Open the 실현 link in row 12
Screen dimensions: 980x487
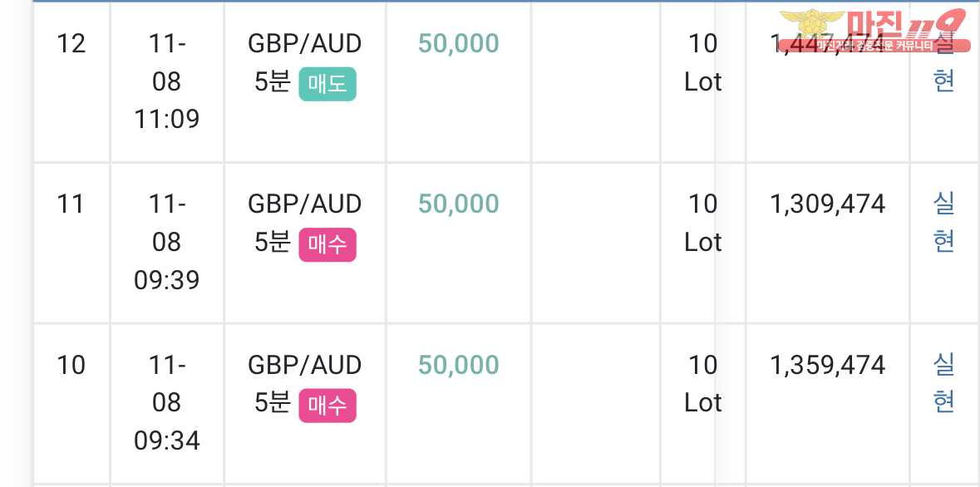(943, 62)
